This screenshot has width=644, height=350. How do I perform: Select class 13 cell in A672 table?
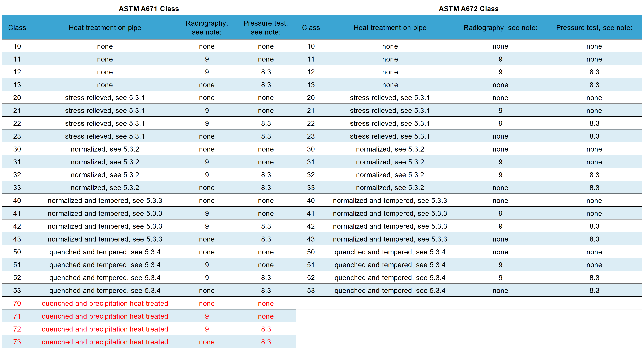click(x=311, y=85)
